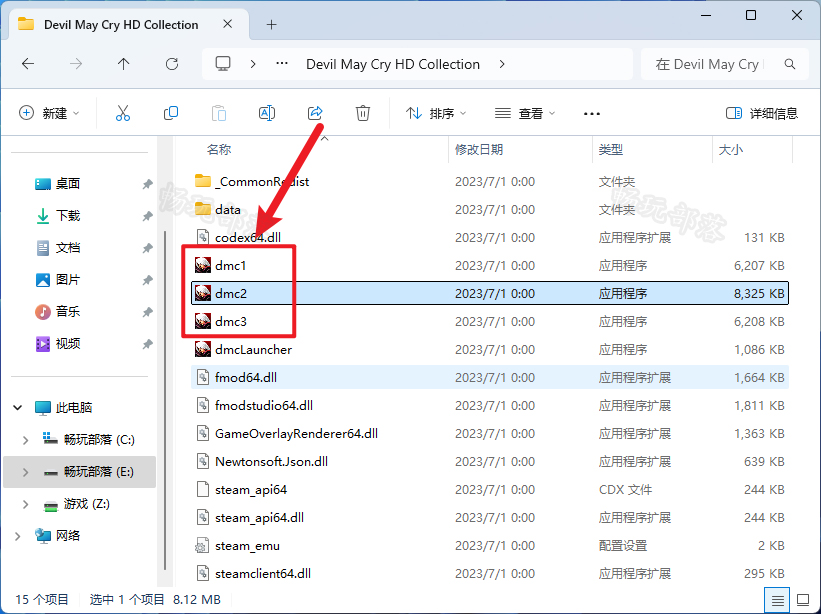Refresh the current folder view
The height and width of the screenshot is (614, 821).
tap(172, 64)
